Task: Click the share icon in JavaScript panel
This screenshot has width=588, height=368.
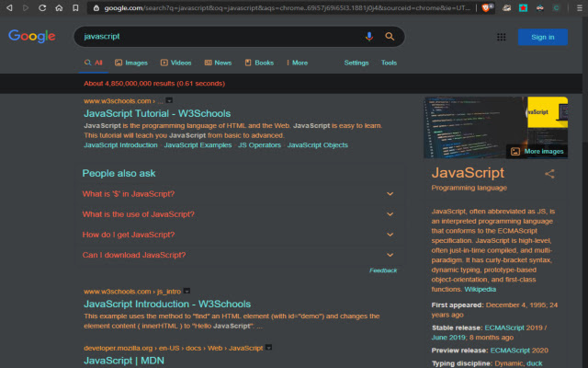Action: pos(549,173)
